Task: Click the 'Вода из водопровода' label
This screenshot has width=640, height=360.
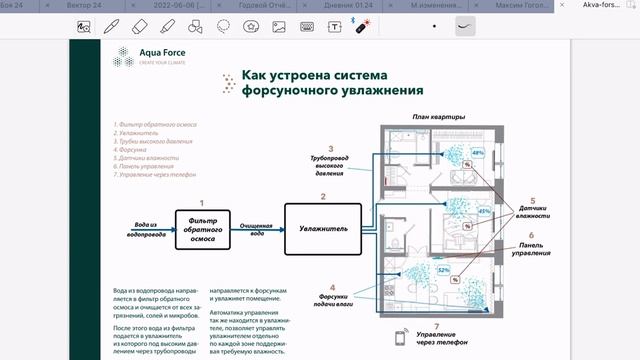Action: [146, 230]
